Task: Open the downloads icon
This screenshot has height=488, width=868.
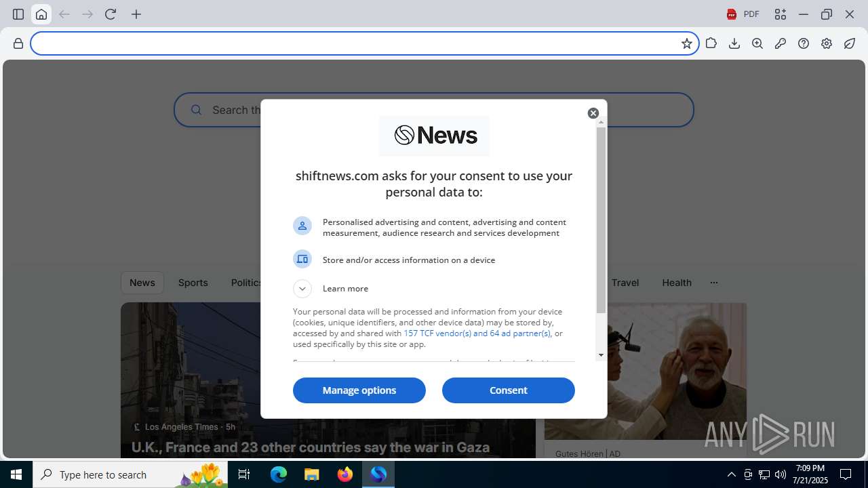Action: click(x=734, y=43)
